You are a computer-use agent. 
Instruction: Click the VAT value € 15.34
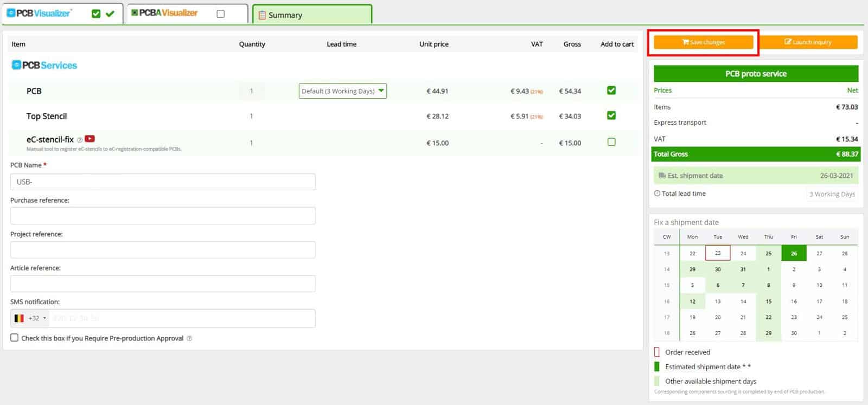coord(847,139)
